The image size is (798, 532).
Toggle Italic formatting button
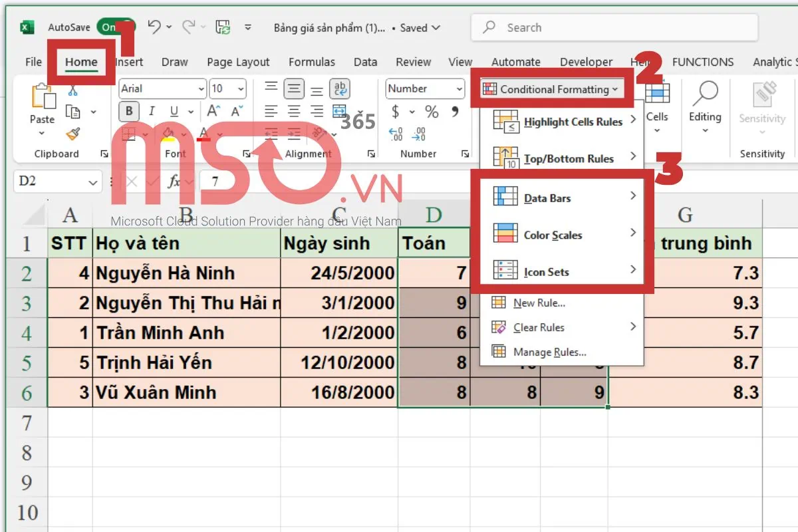152,112
